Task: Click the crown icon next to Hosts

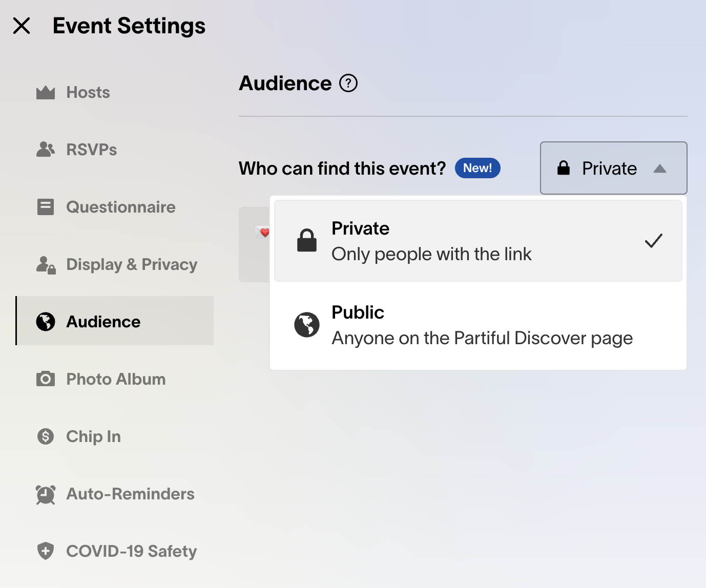Action: click(46, 93)
